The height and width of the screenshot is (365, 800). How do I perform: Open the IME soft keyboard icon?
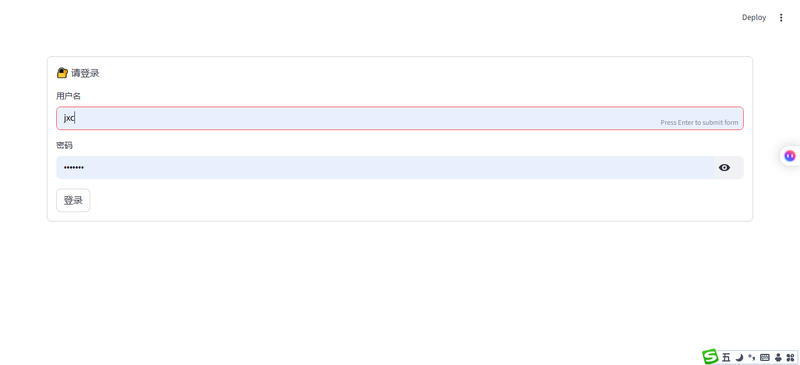point(764,357)
